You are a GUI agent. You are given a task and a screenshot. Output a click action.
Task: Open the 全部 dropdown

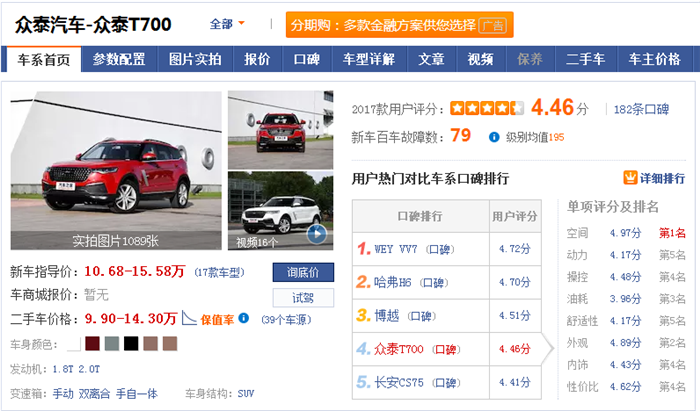tap(227, 24)
